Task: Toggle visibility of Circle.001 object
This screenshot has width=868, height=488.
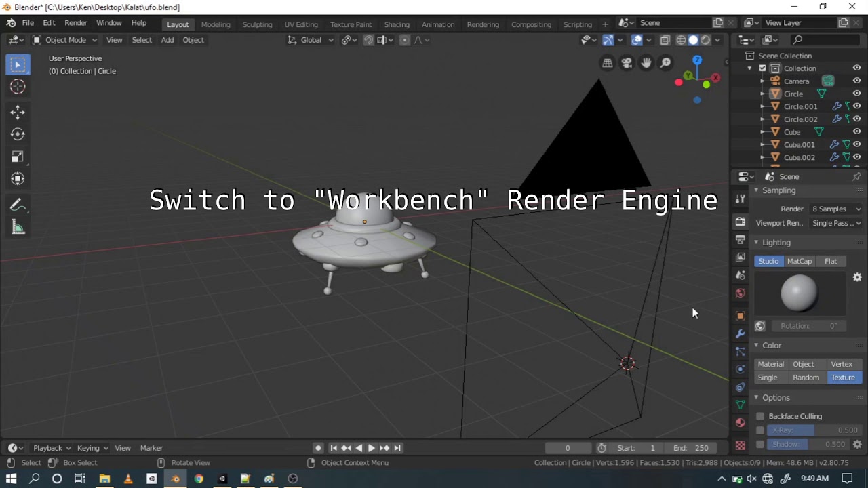Action: pos(857,106)
